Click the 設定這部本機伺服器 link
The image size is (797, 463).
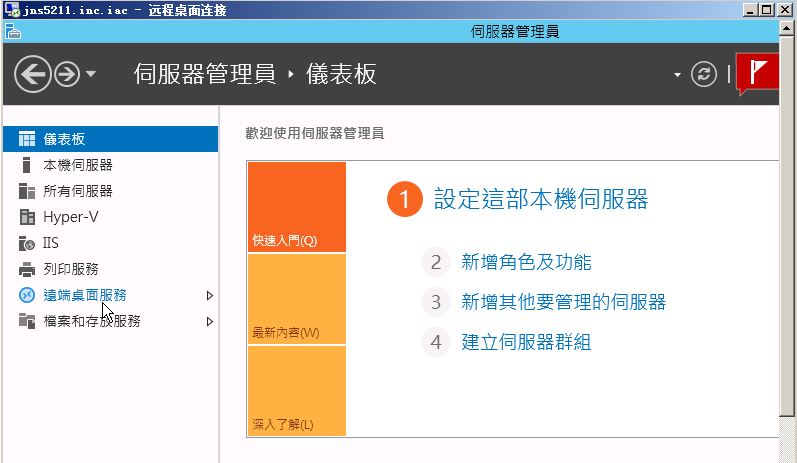(x=541, y=199)
